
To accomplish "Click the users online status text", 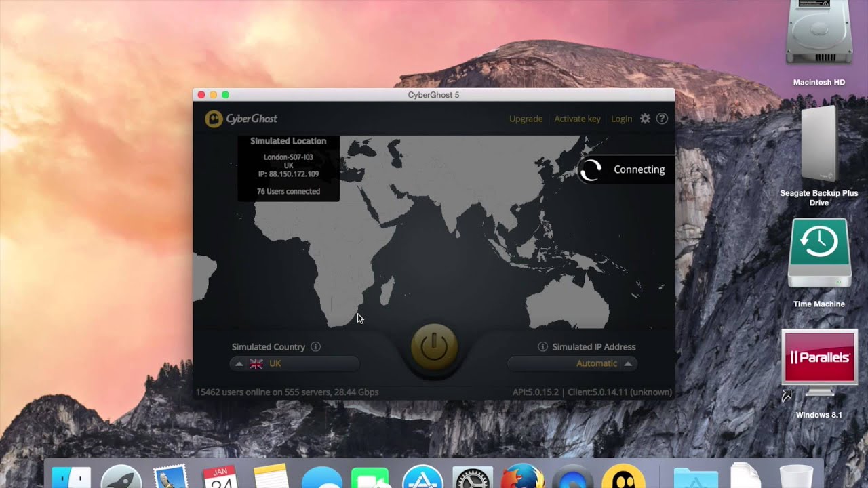I will point(287,392).
